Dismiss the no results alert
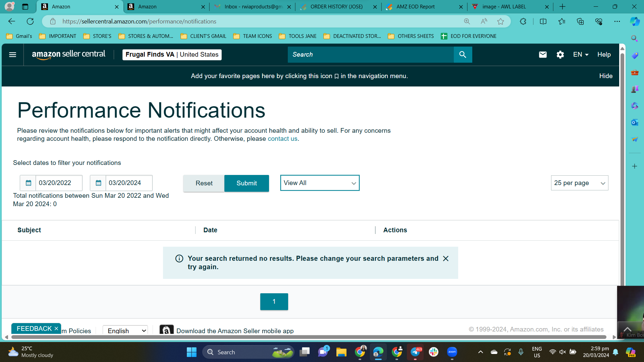This screenshot has height=362, width=644. pyautogui.click(x=445, y=258)
